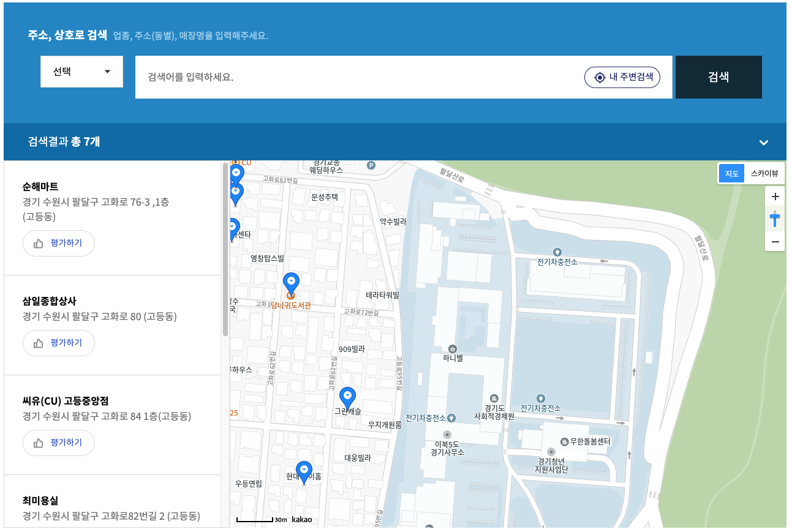
Task: Zoom out with the minus map button
Action: [775, 242]
